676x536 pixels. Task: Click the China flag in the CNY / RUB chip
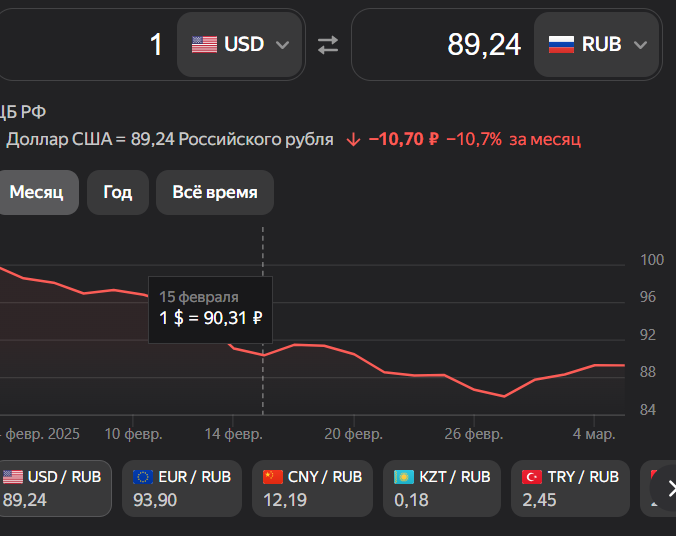pos(273,477)
